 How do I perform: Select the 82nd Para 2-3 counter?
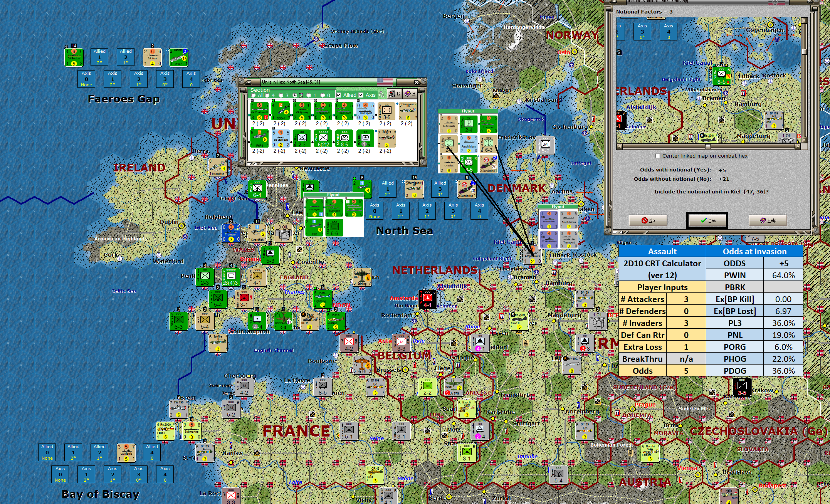pyautogui.click(x=302, y=139)
